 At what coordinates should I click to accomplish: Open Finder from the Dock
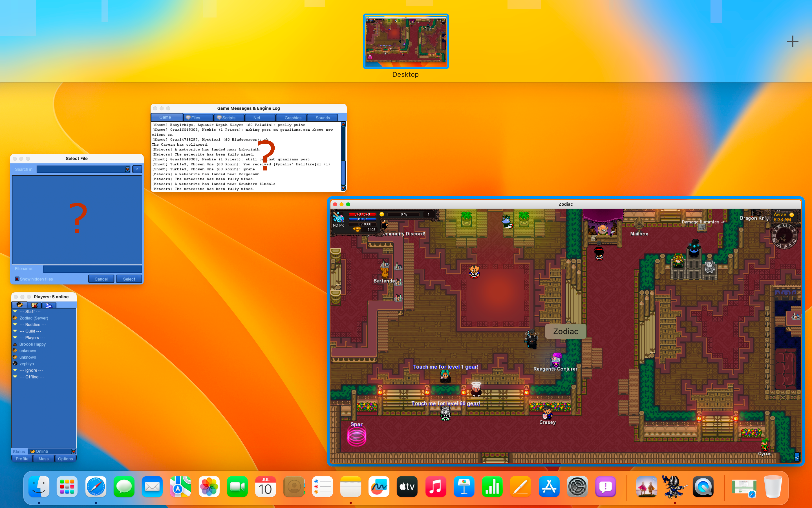[39, 487]
